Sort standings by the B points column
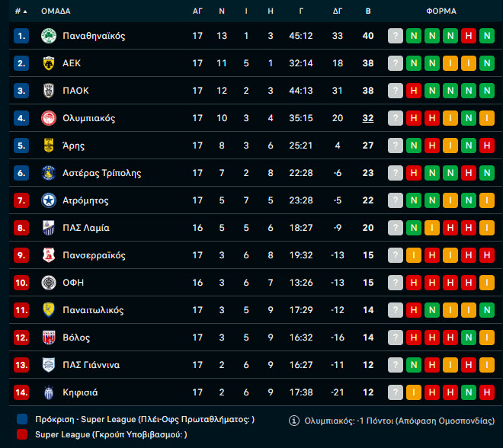 click(x=368, y=11)
